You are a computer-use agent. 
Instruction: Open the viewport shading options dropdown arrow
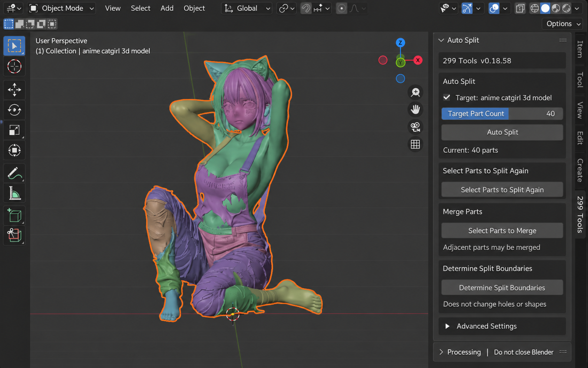pyautogui.click(x=577, y=8)
